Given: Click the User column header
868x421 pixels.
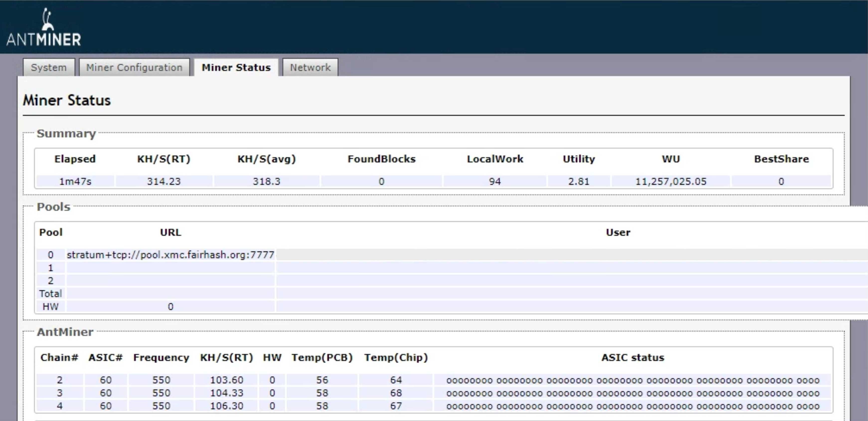Looking at the screenshot, I should (x=618, y=232).
